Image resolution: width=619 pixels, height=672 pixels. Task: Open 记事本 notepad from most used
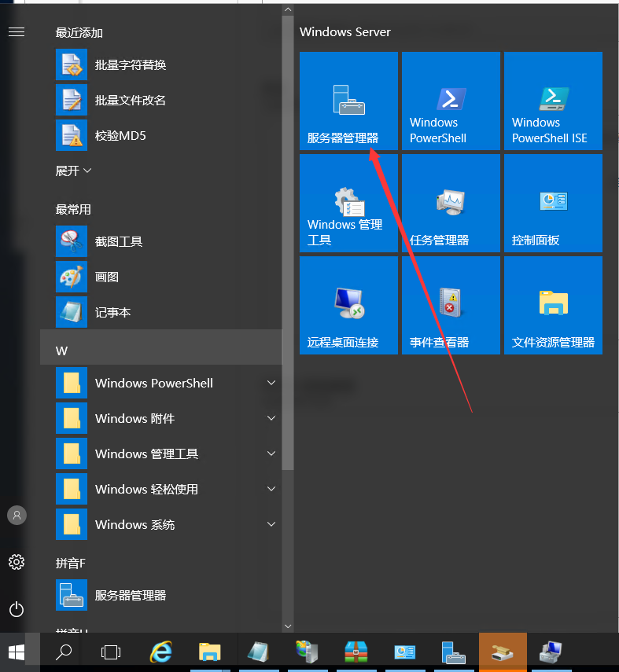click(161, 312)
